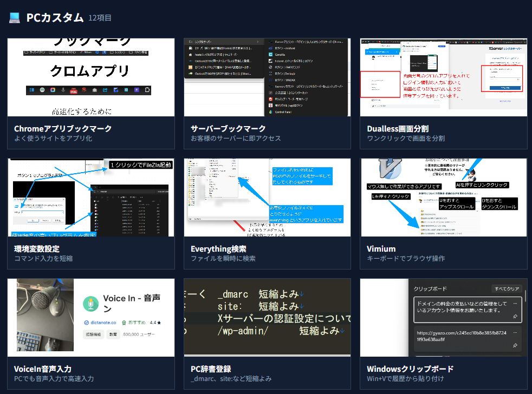Toggle the レッスン checkbox on the bookmarks bar
Image resolution: width=532 pixels, height=394 pixels.
(112, 52)
